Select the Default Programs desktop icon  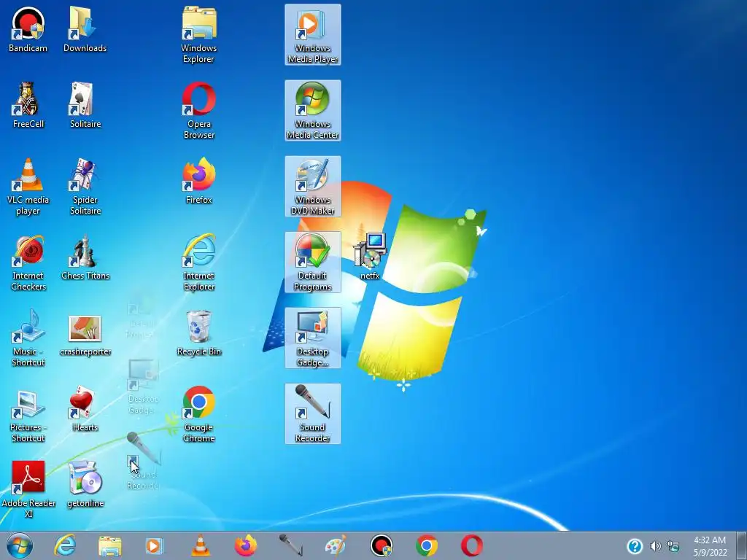click(x=312, y=262)
